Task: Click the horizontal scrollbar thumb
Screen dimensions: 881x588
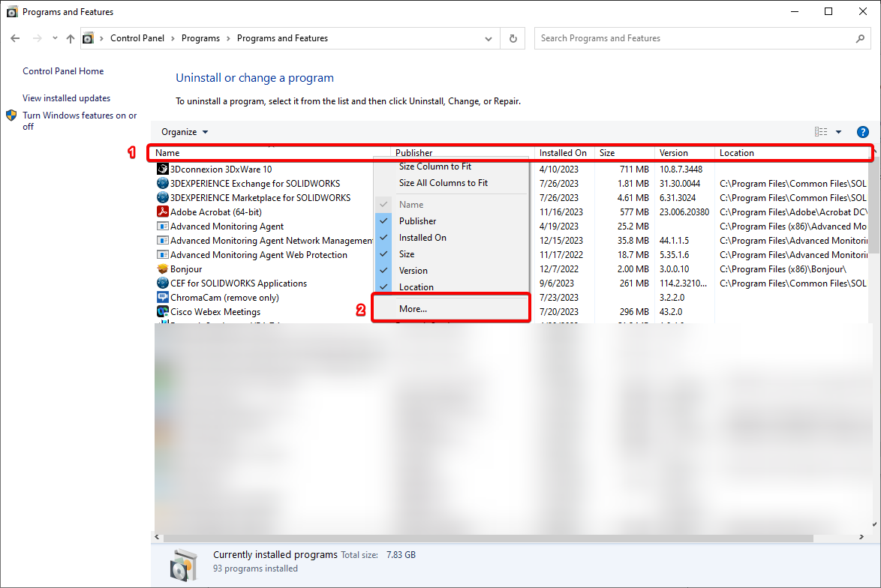Action: 488,538
